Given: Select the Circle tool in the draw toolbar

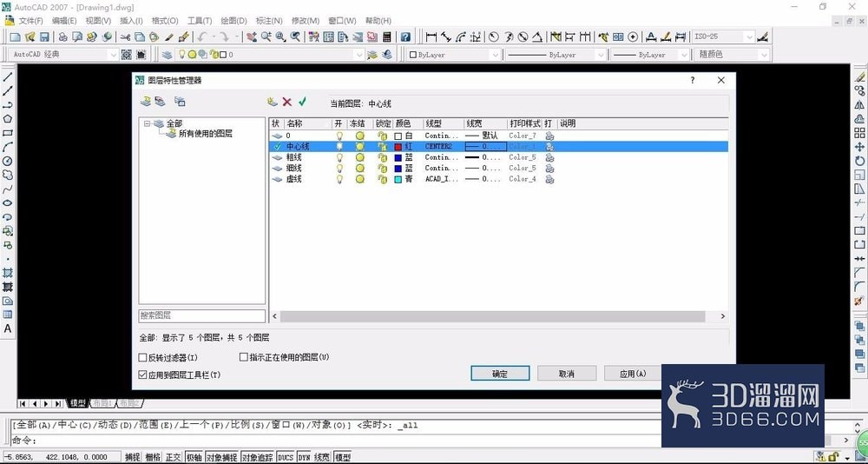Looking at the screenshot, I should click(8, 161).
